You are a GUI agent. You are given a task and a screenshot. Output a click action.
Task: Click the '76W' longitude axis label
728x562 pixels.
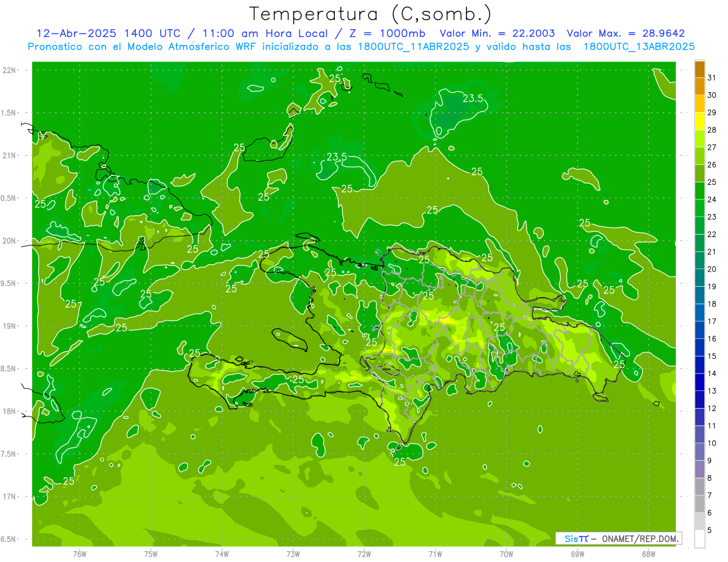[x=79, y=554]
